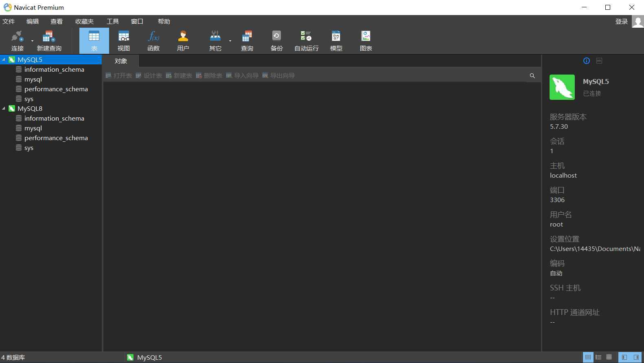The height and width of the screenshot is (363, 644).
Task: Switch to the Objects (对象) tab
Action: coord(121,61)
